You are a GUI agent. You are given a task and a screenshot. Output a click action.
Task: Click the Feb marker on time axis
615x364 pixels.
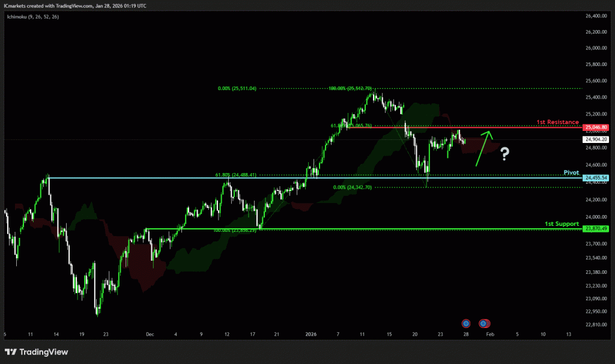490,334
